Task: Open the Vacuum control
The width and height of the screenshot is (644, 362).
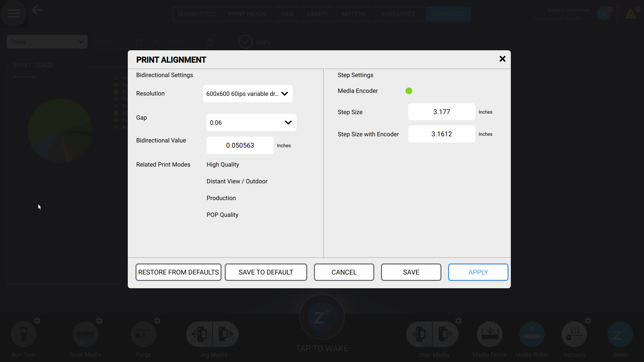Action: (574, 334)
